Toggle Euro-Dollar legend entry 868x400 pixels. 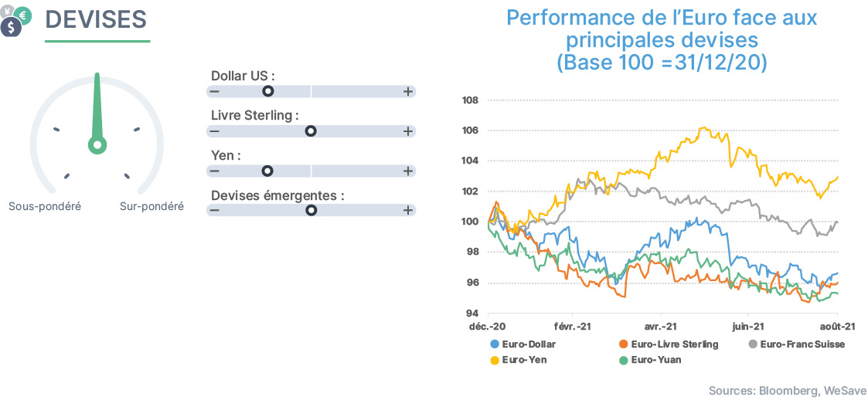(x=523, y=344)
